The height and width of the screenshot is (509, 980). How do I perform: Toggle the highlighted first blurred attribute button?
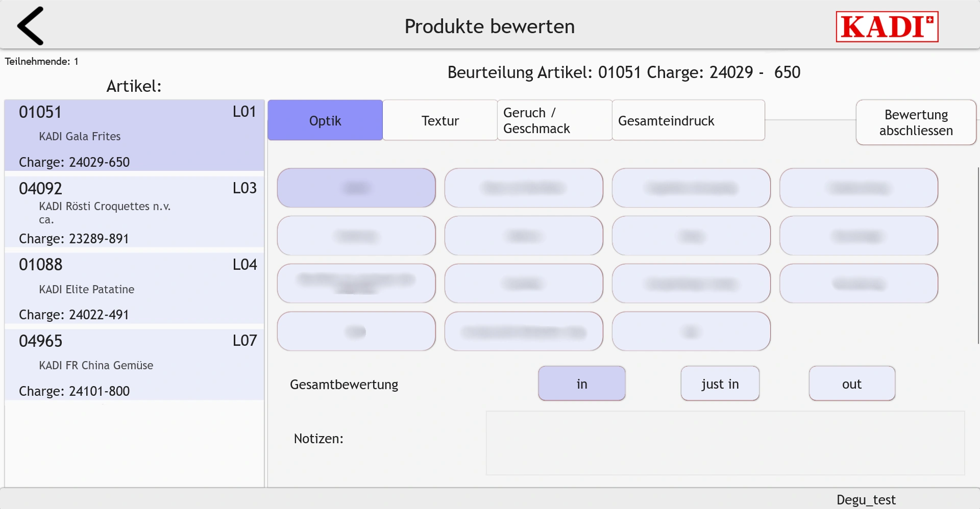click(356, 188)
